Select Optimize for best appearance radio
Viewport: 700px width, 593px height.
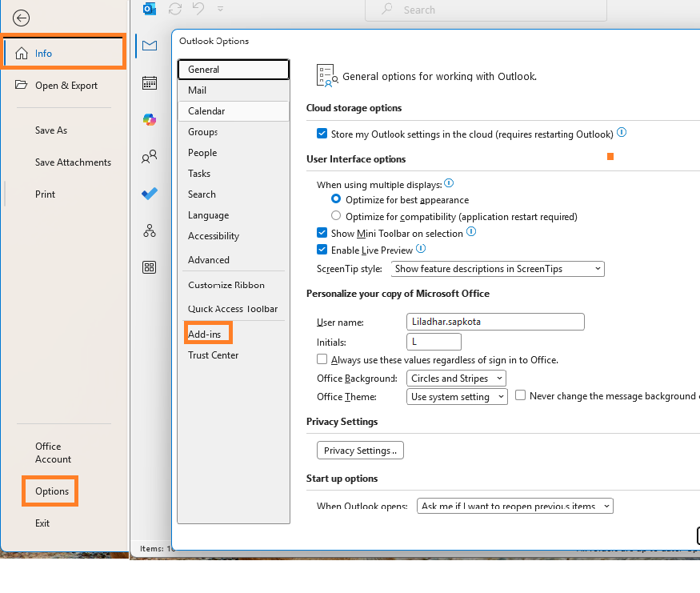click(336, 198)
